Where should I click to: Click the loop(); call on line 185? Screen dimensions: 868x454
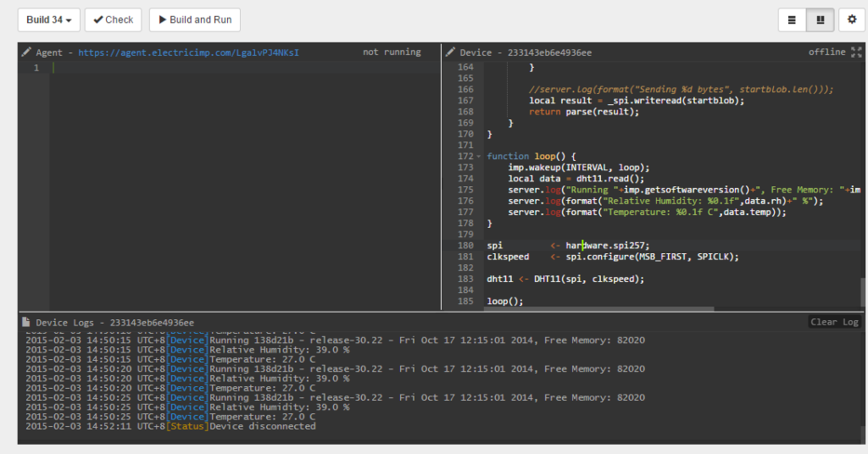point(505,302)
